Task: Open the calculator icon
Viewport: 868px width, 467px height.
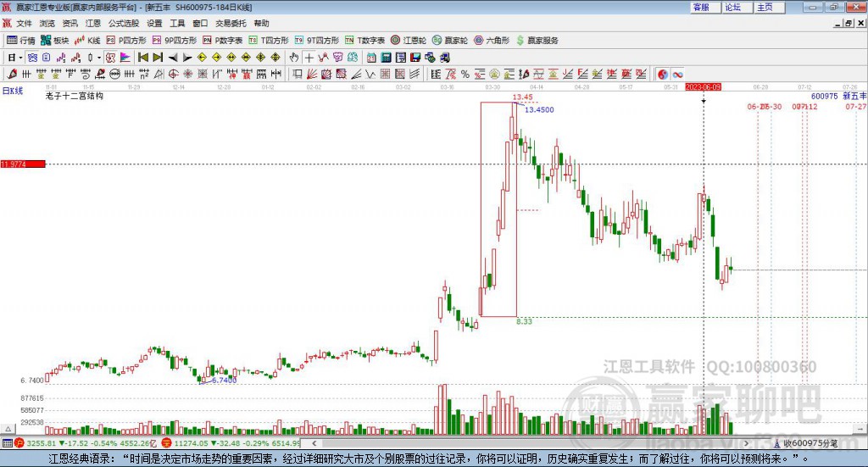Action: pos(386,58)
